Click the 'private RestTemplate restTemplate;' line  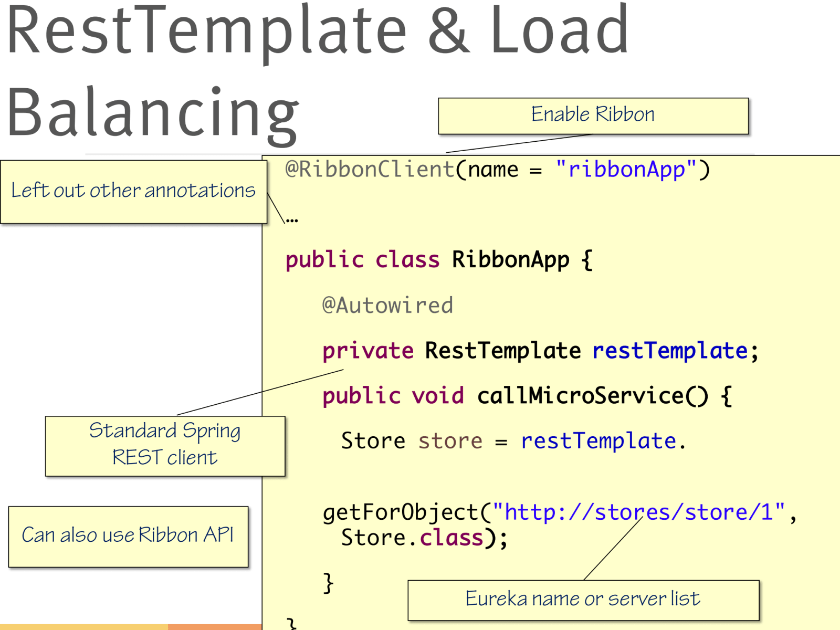tap(541, 351)
